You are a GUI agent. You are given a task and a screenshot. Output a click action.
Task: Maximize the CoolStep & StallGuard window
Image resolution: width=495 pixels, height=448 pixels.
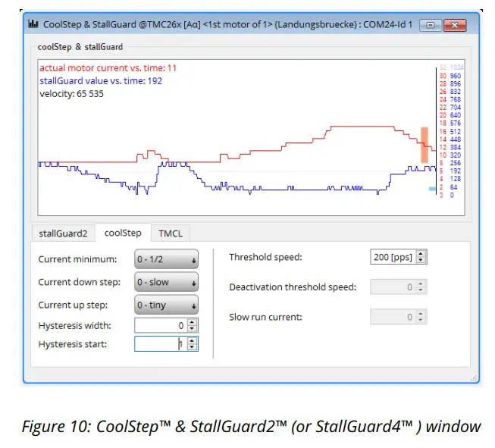click(430, 25)
